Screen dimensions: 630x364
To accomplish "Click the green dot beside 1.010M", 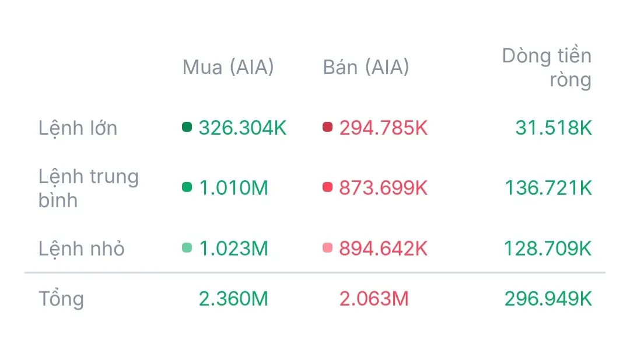I will click(x=187, y=187).
